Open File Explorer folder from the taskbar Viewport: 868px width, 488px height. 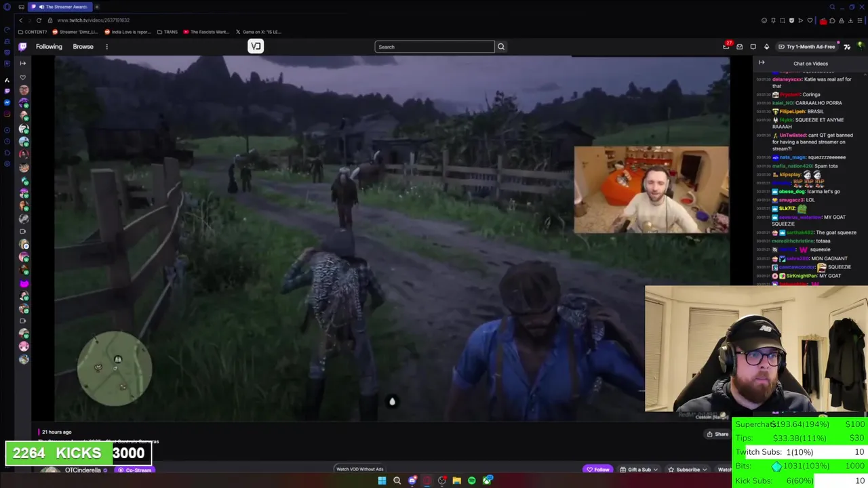coord(457,481)
